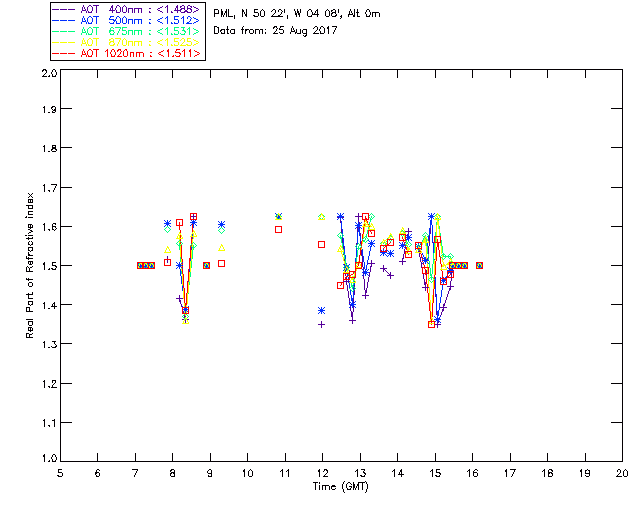The image size is (640, 512).
Task: Click the x-axis tick label 17
Action: (x=510, y=474)
